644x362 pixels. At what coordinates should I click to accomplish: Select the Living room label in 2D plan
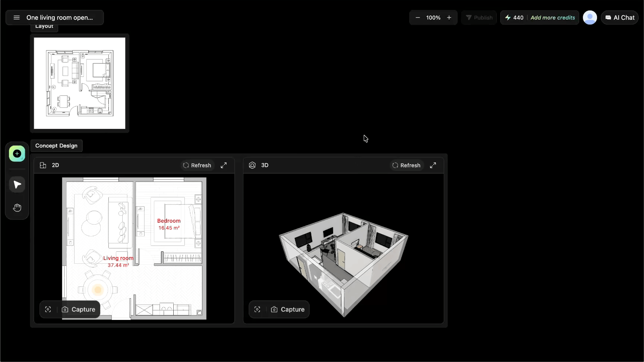(x=118, y=261)
